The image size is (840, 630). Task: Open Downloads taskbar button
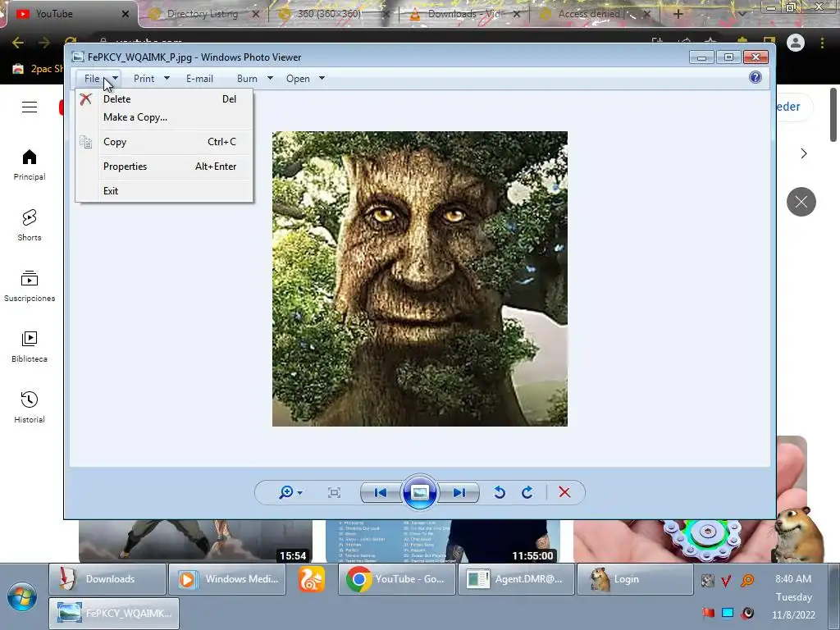[x=107, y=579]
